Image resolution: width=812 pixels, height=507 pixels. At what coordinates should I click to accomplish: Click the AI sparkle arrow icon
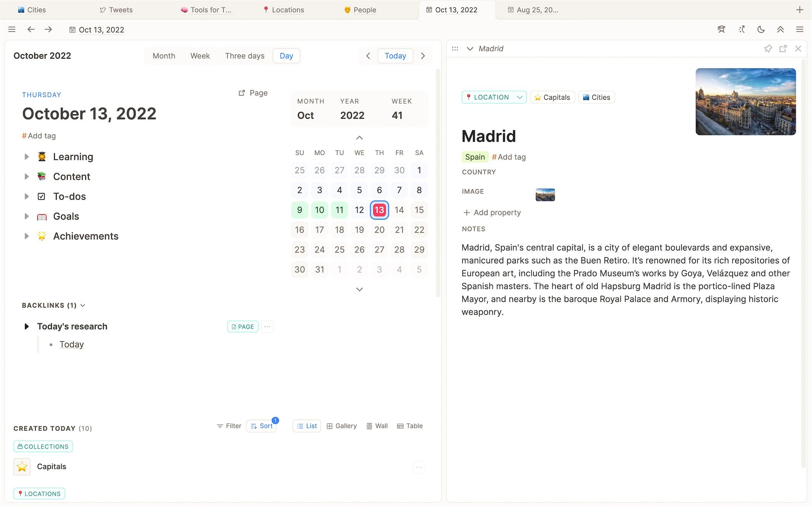(x=742, y=29)
